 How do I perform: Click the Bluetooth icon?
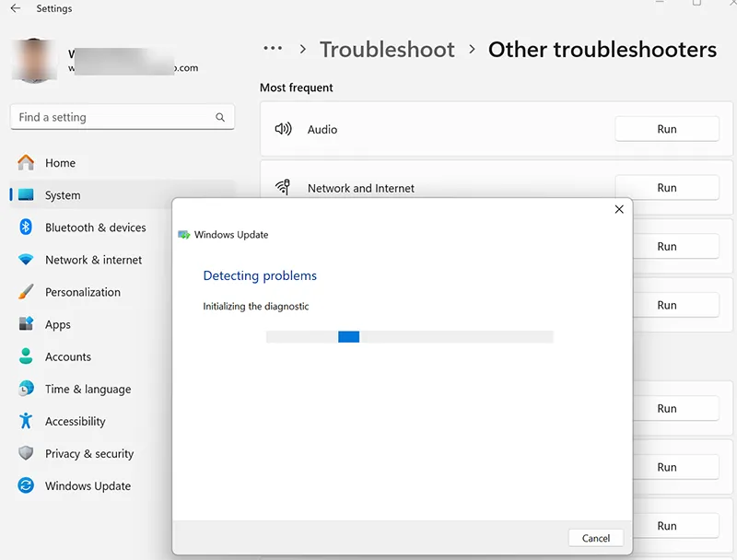26,227
